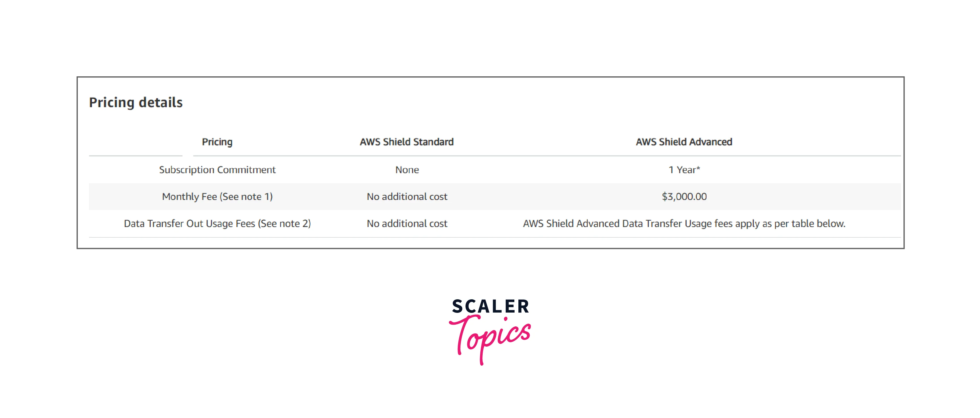
Task: Click the 'Subscription Commitment' row label
Action: coord(217,170)
